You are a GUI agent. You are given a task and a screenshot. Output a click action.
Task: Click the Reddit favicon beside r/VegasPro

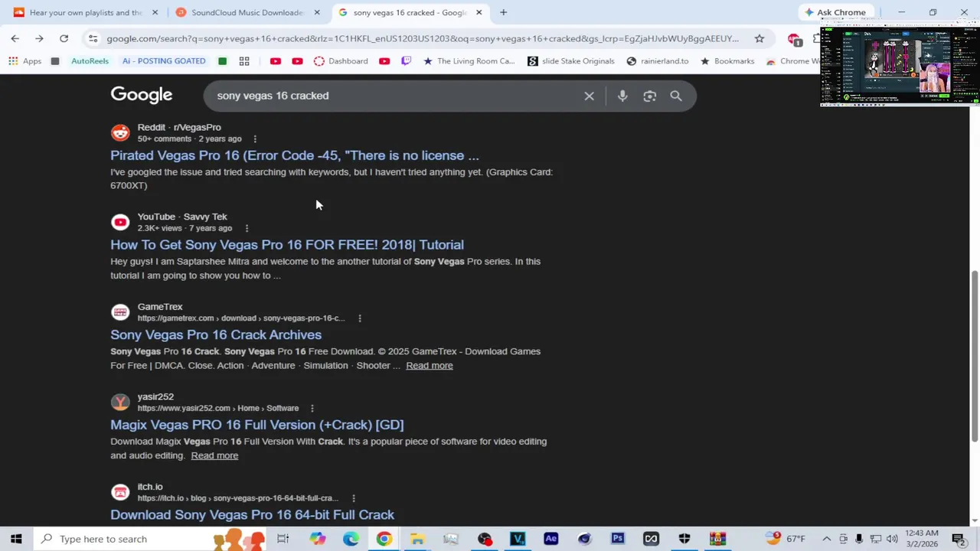[120, 132]
